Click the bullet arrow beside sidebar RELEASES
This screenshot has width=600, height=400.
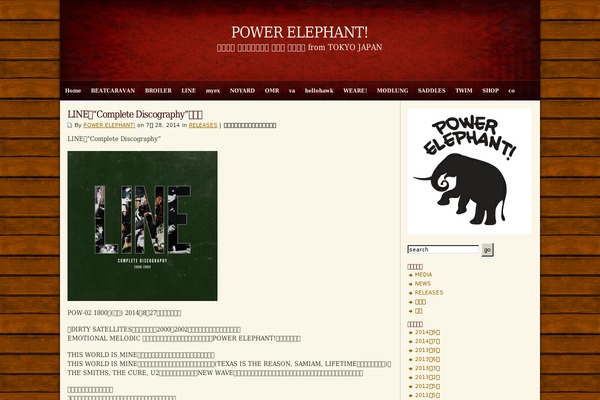click(x=411, y=293)
